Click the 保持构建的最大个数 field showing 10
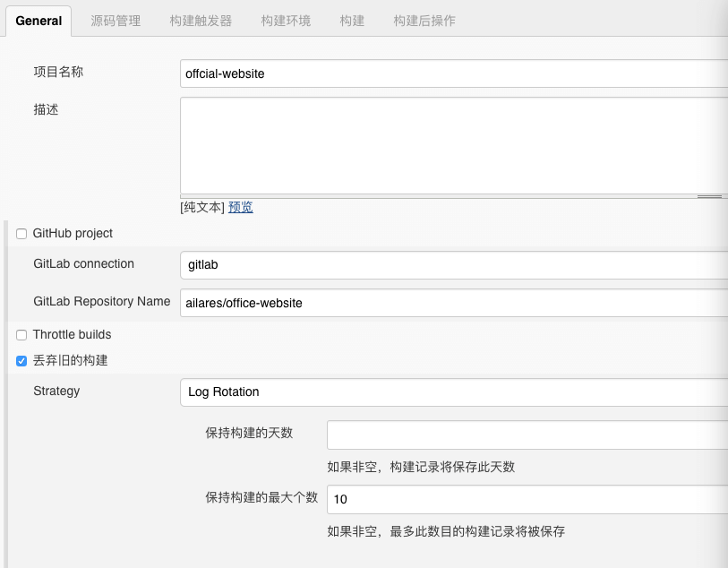Viewport: 728px width, 568px height. click(519, 499)
